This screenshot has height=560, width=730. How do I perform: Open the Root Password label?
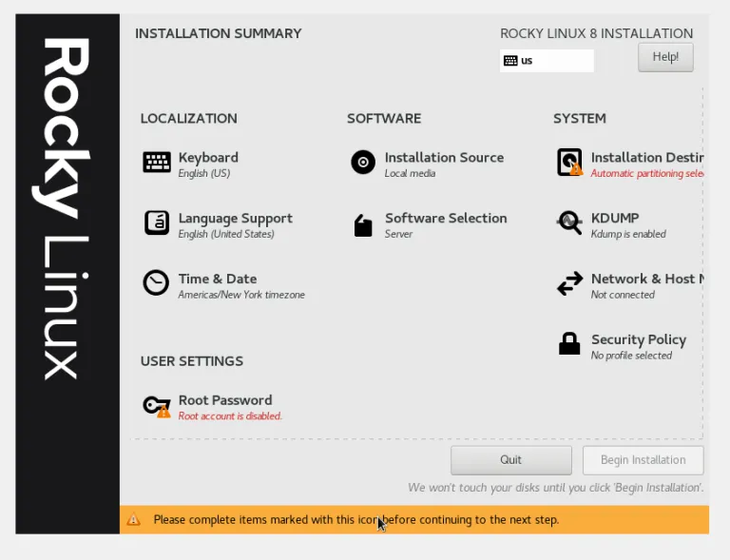(x=225, y=400)
